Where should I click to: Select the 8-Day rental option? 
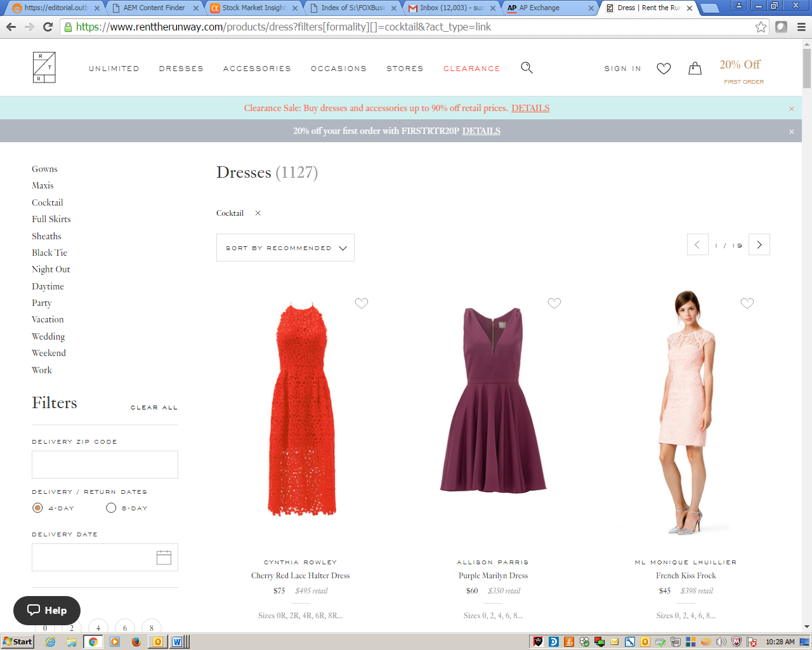(111, 508)
